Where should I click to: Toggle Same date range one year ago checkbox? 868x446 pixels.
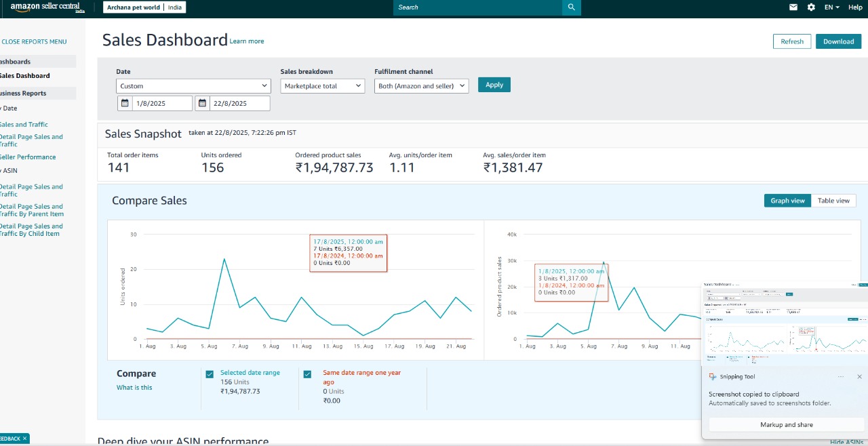[307, 374]
